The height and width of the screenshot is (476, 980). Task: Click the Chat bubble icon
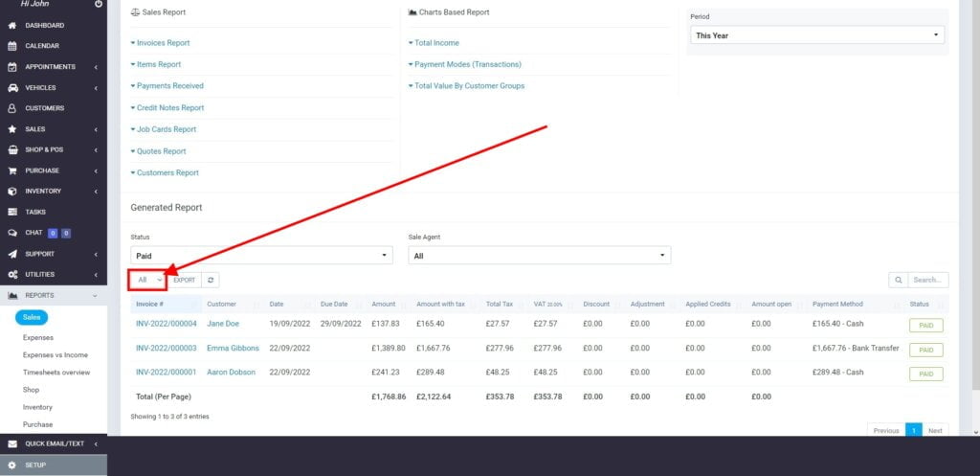pos(11,233)
